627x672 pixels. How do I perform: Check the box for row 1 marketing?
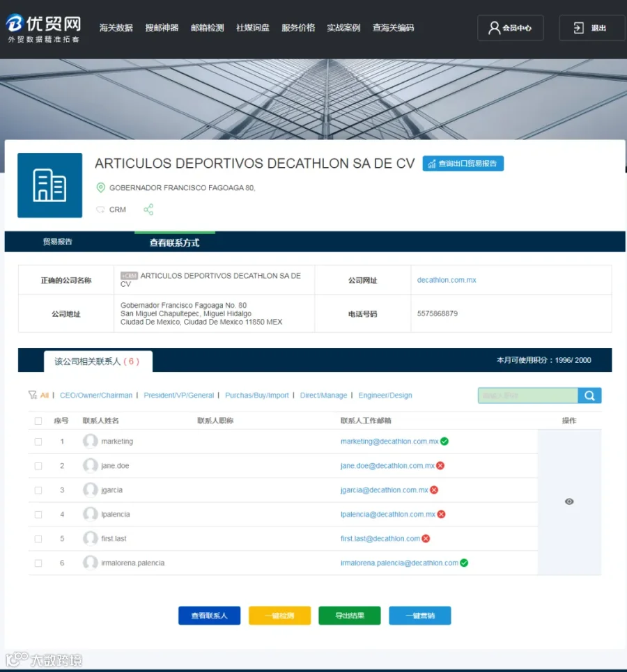pyautogui.click(x=38, y=442)
